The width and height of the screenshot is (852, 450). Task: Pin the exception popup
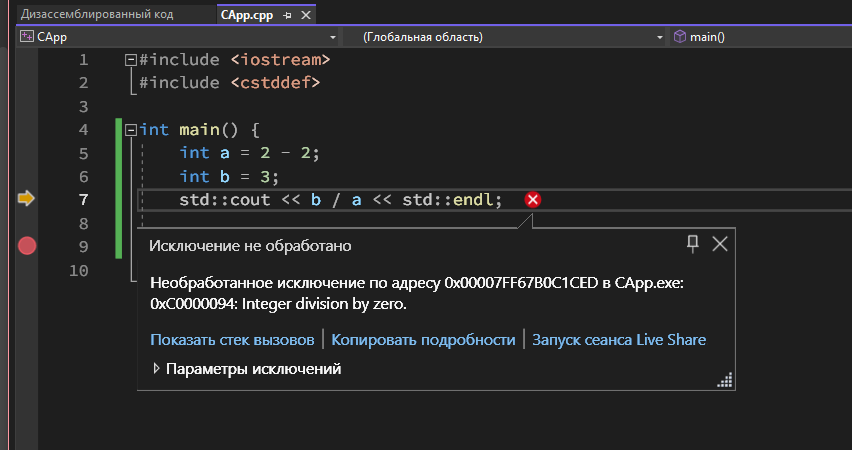click(693, 243)
